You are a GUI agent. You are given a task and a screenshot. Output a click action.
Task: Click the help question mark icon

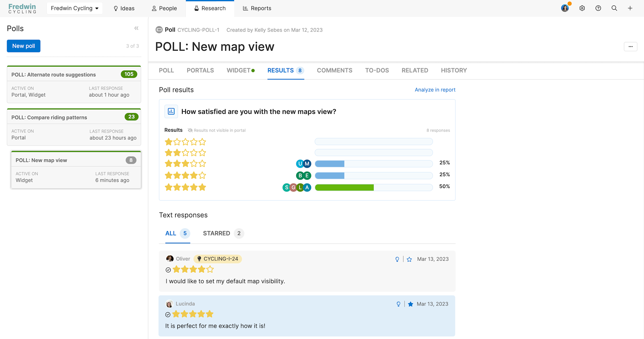pos(598,8)
